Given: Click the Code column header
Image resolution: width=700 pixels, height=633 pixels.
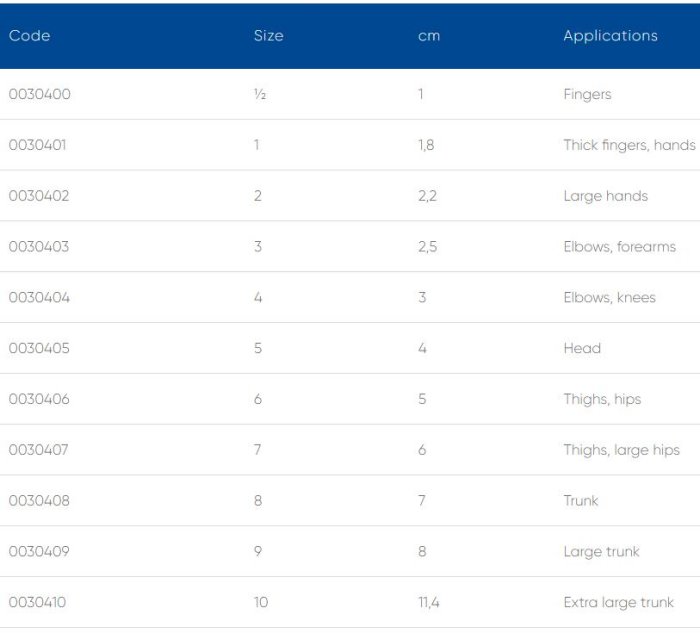Looking at the screenshot, I should (29, 36).
